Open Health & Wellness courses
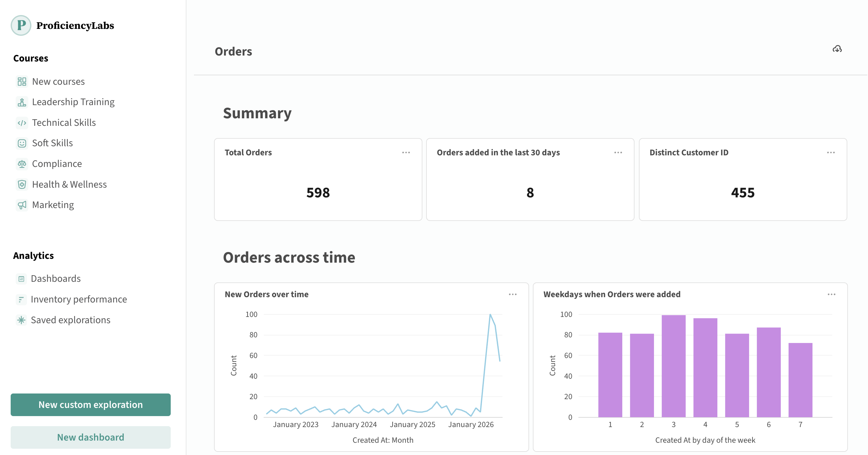 (x=69, y=185)
